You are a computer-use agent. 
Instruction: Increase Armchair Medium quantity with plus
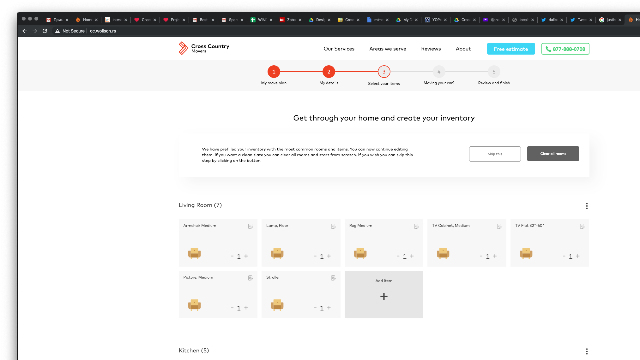pyautogui.click(x=246, y=256)
